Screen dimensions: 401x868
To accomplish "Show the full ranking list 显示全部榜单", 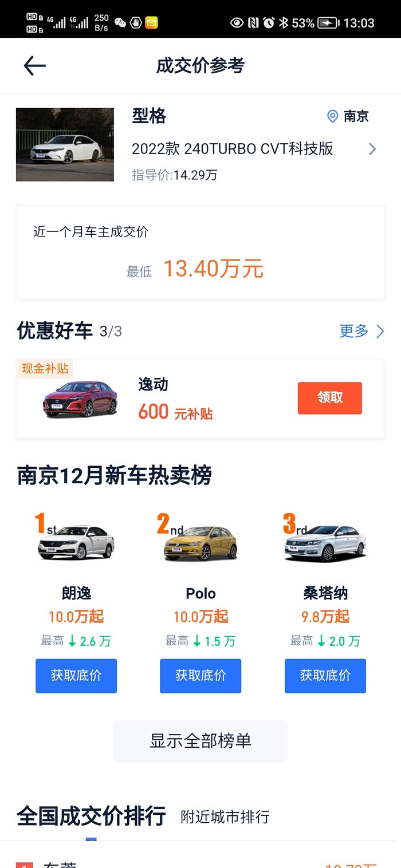I will tap(200, 741).
